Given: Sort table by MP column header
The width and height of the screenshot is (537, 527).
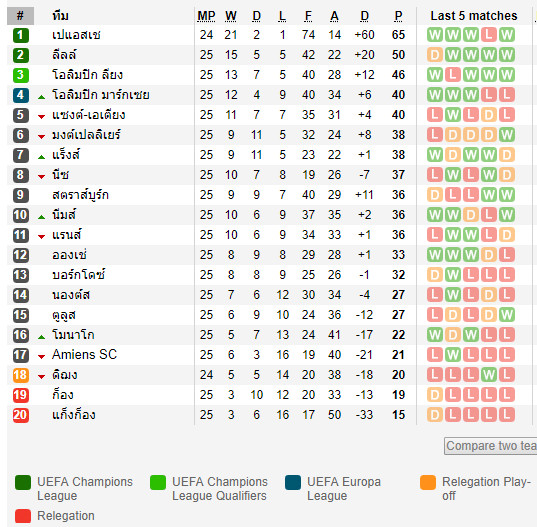Looking at the screenshot, I should click(x=206, y=16).
